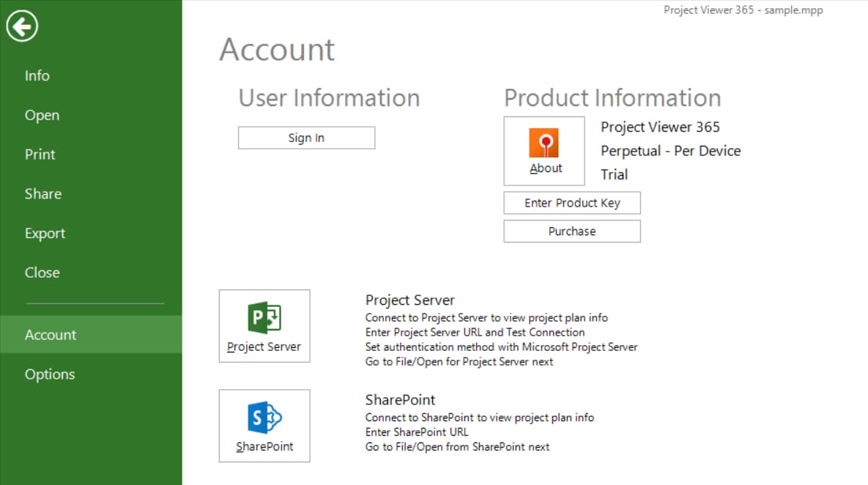The height and width of the screenshot is (485, 868).
Task: Open the Info page
Action: [37, 75]
